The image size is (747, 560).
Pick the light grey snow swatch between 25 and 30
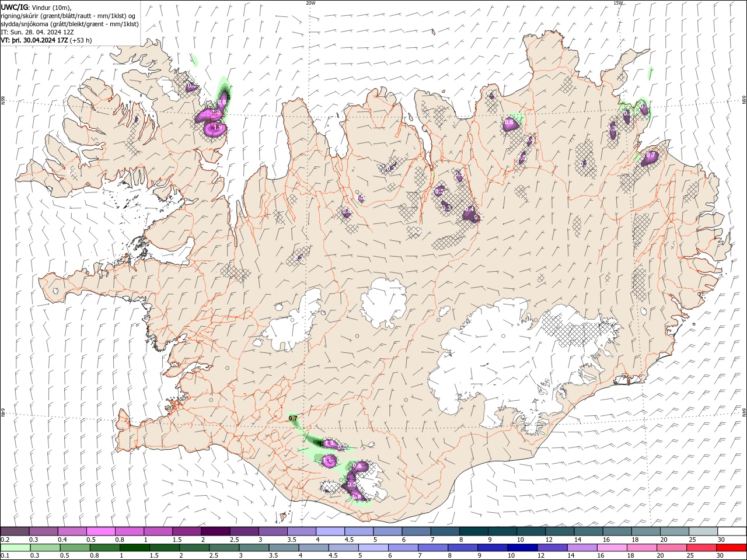[x=703, y=531]
